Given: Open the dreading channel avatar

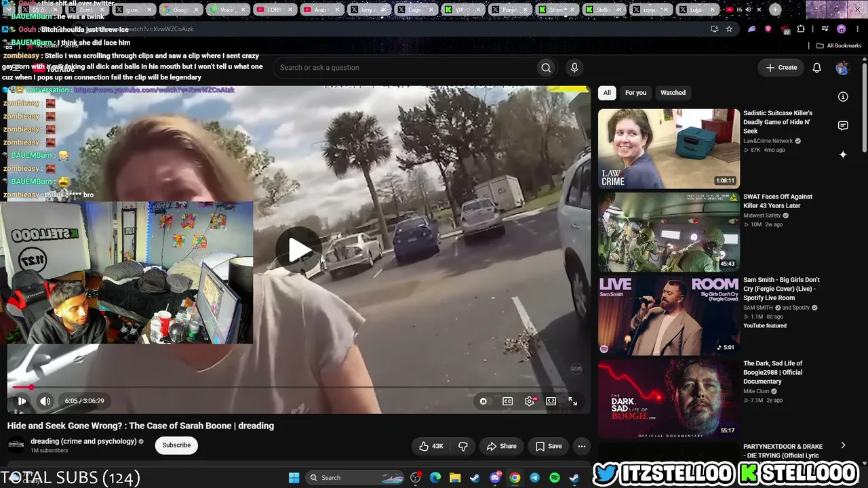Looking at the screenshot, I should (x=16, y=445).
